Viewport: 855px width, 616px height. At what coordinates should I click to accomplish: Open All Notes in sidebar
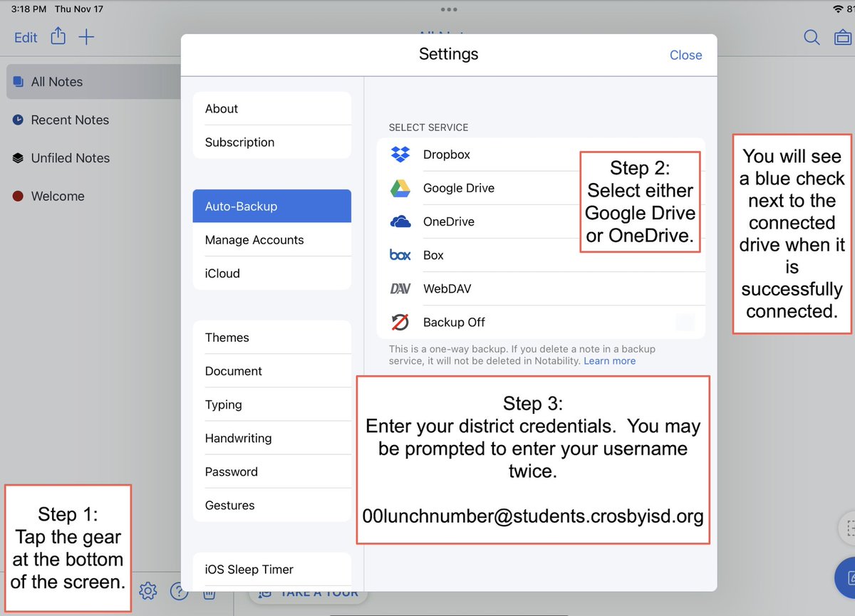[x=94, y=82]
